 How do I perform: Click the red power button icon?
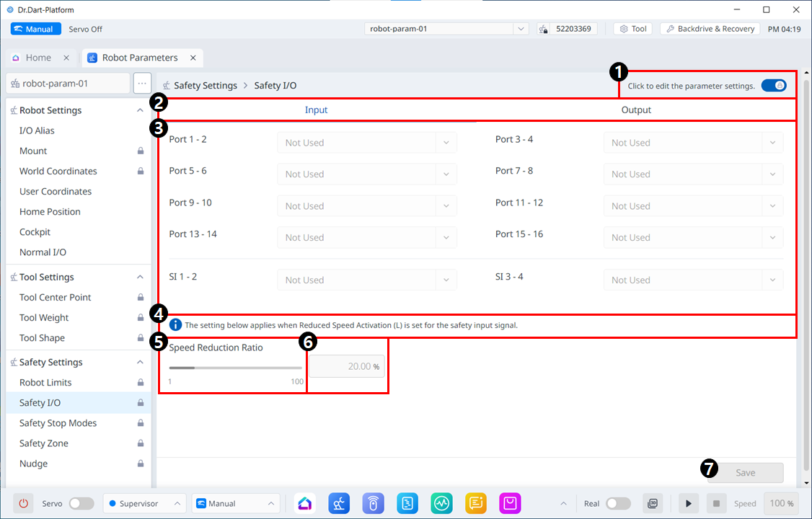(24, 503)
